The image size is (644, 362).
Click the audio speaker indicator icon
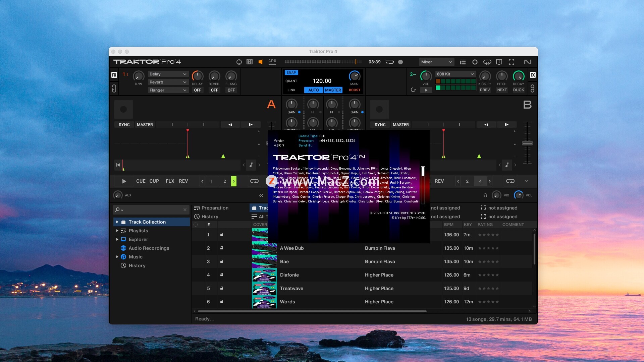(x=260, y=62)
